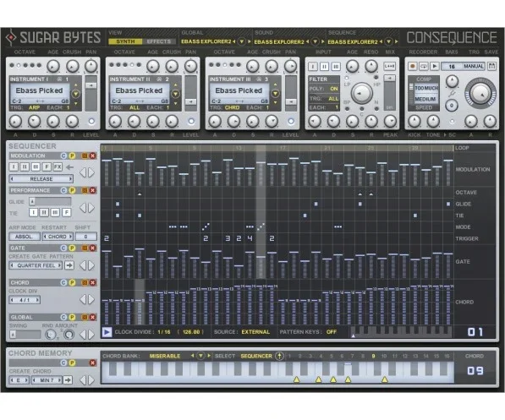Adjust the Swing slider
The height and width of the screenshot is (420, 505).
(x=25, y=335)
